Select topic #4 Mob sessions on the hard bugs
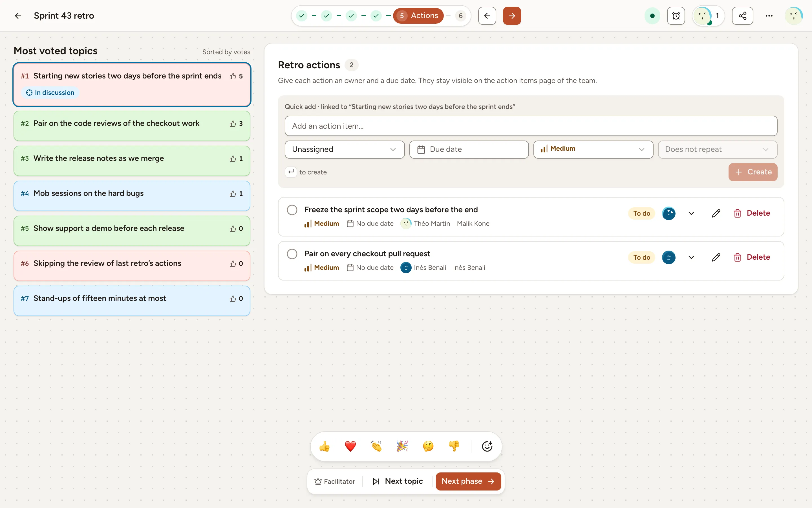Image resolution: width=812 pixels, height=508 pixels. click(x=132, y=196)
